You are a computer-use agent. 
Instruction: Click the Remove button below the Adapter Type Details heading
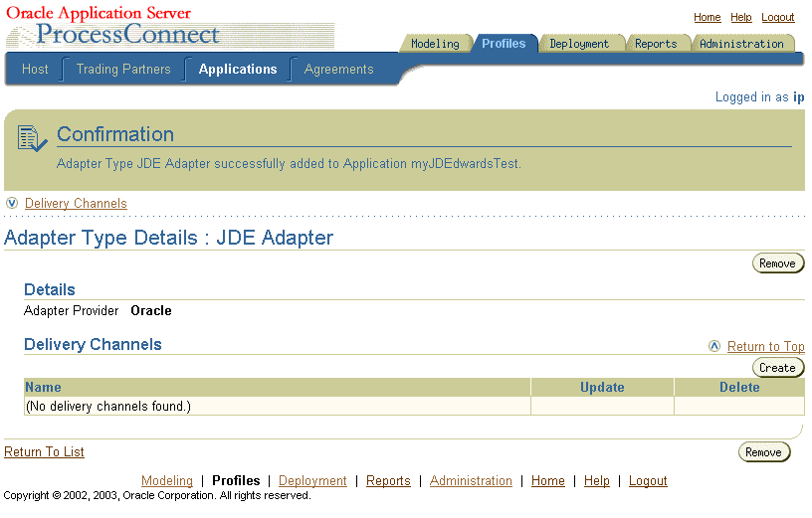tap(777, 262)
